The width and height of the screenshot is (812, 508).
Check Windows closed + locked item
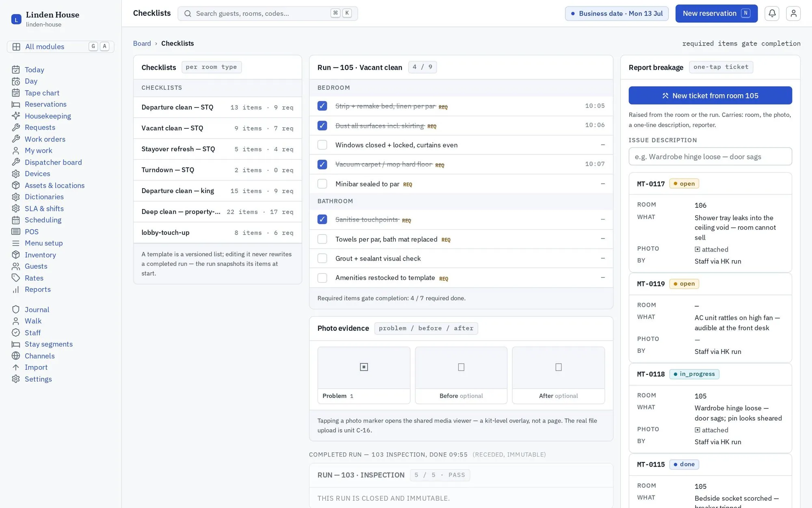(x=322, y=145)
